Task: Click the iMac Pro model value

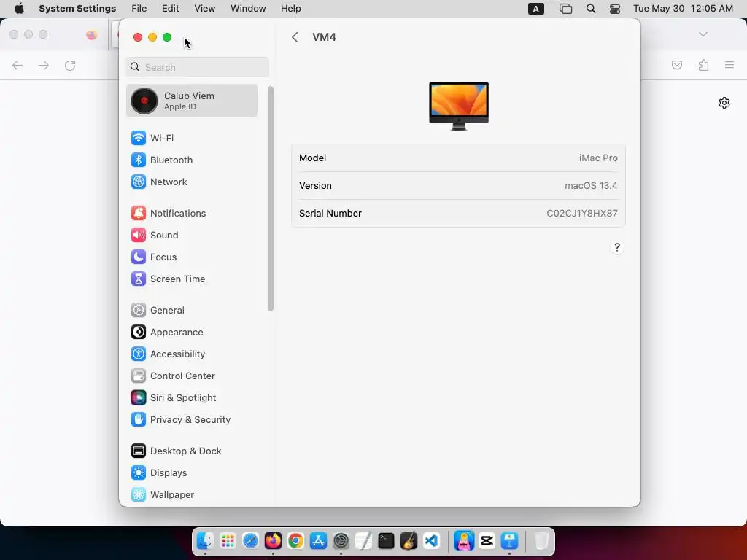Action: (598, 158)
